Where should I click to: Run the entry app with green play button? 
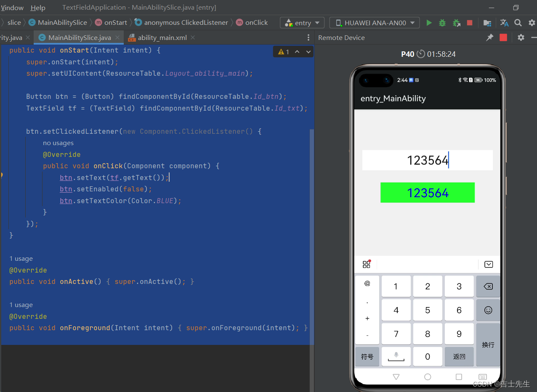[429, 23]
